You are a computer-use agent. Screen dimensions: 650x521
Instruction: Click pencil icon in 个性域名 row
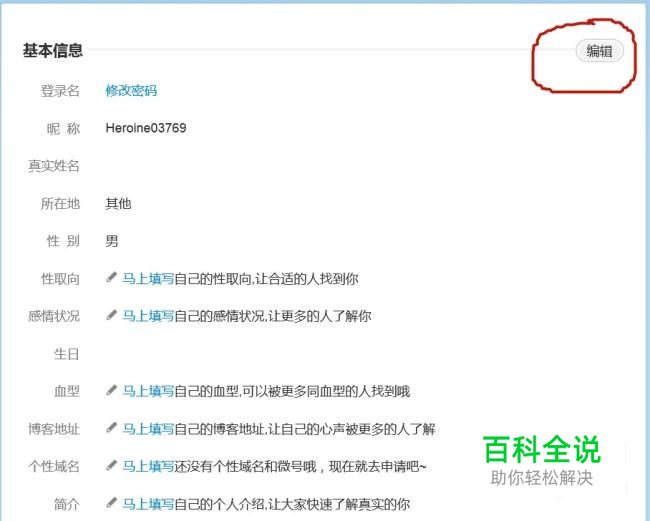[x=111, y=465]
